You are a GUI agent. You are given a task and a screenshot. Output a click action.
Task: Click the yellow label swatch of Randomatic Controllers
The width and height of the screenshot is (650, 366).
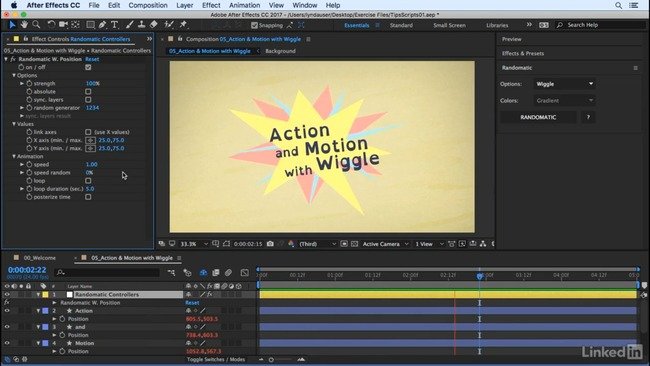(x=45, y=294)
